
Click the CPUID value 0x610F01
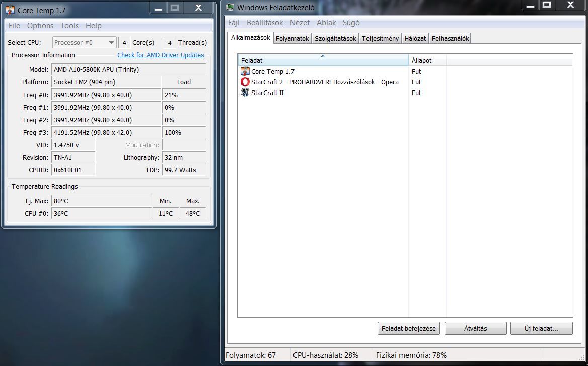(73, 170)
